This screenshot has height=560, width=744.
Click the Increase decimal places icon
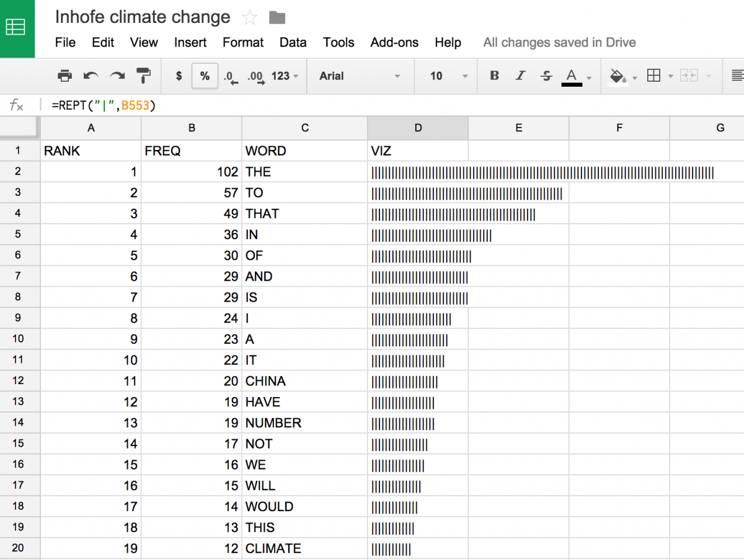click(x=256, y=76)
